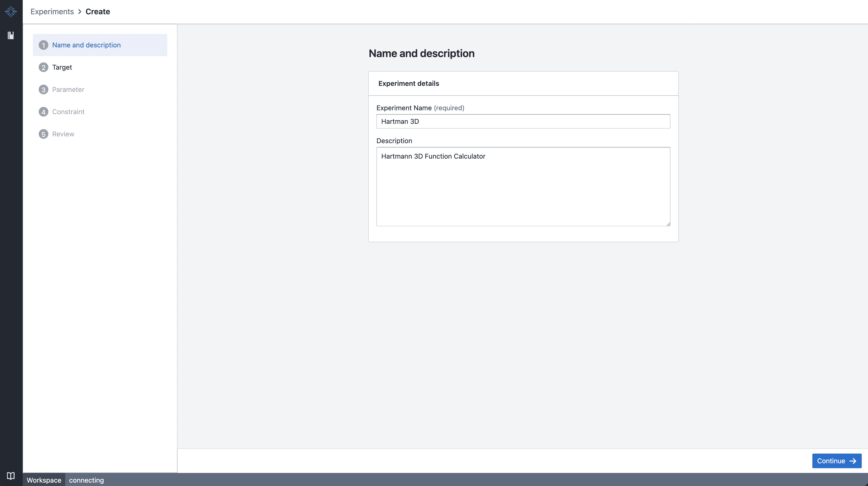Focus the Experiment Name input field
Image resolution: width=868 pixels, height=486 pixels.
[523, 121]
